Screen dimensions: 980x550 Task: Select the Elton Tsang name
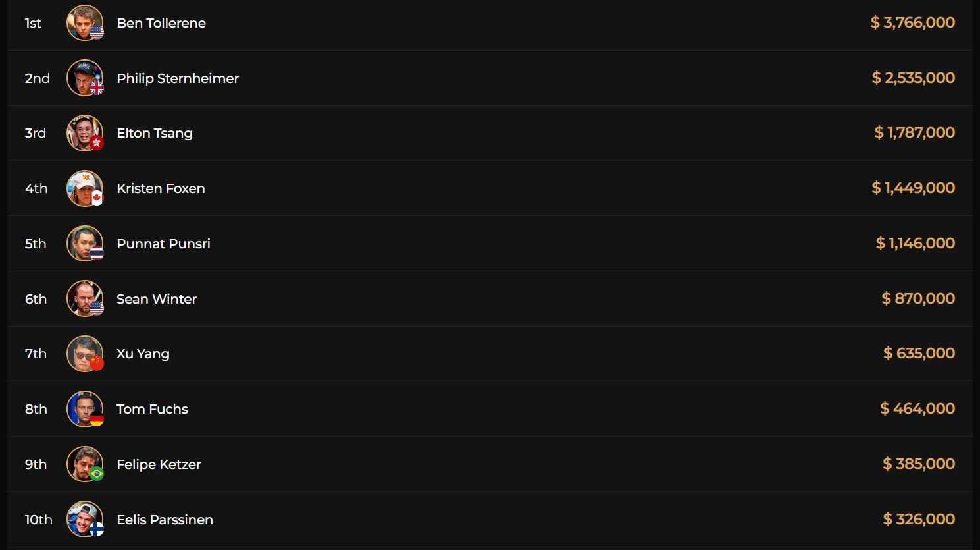tap(155, 133)
